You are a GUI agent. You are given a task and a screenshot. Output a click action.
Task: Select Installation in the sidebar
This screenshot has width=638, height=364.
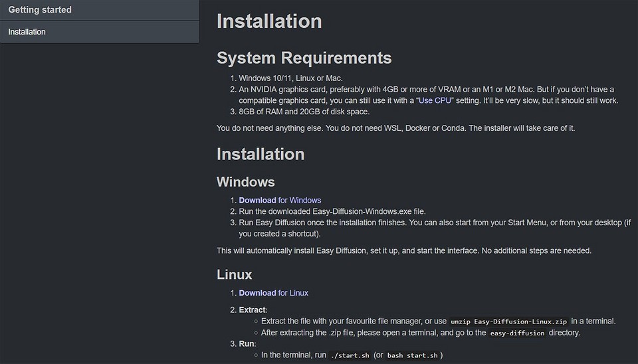point(27,32)
